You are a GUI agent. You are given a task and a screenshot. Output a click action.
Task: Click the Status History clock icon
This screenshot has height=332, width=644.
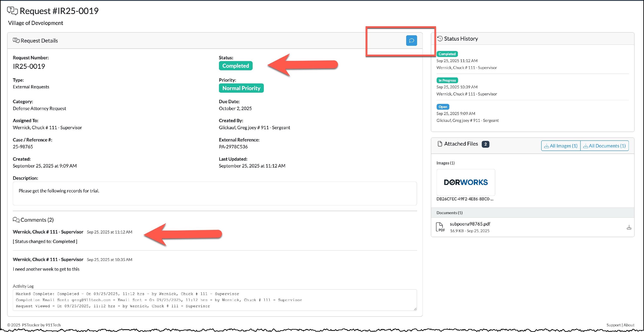pos(440,38)
